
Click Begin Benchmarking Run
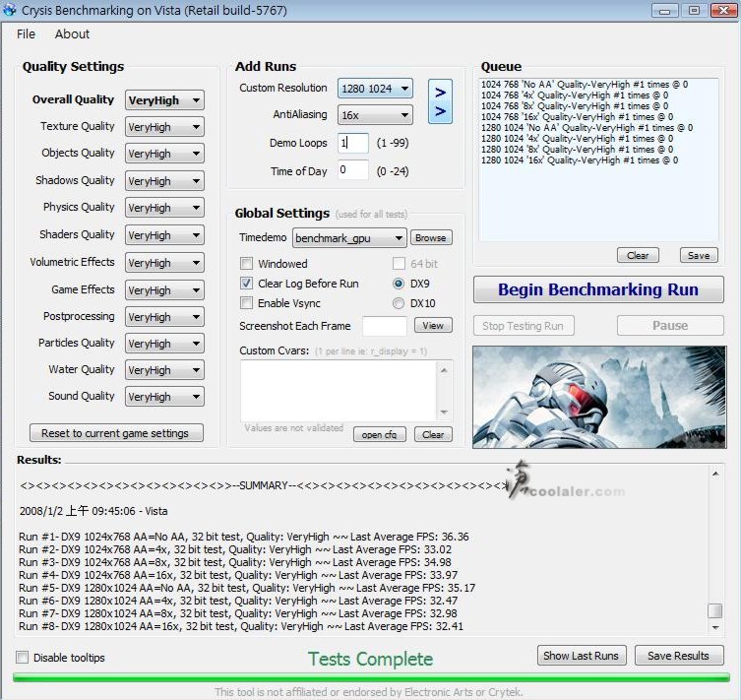click(x=598, y=289)
